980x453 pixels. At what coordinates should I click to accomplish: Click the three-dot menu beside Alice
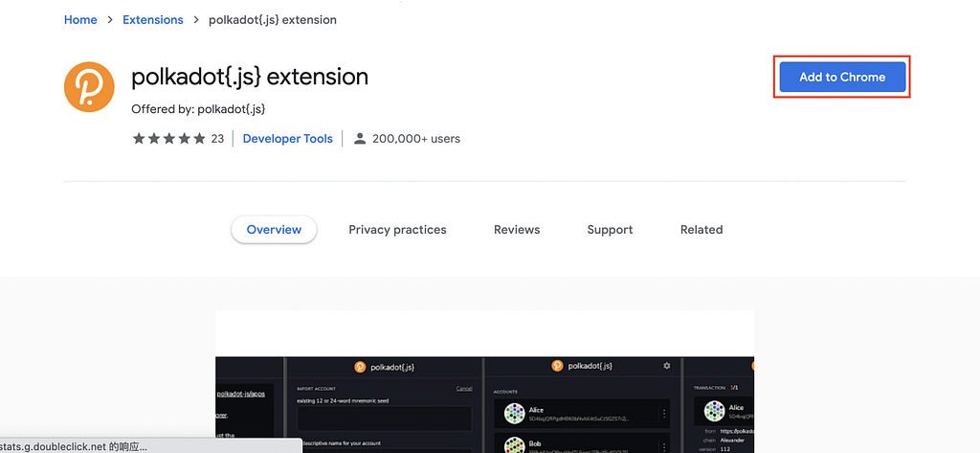point(664,414)
